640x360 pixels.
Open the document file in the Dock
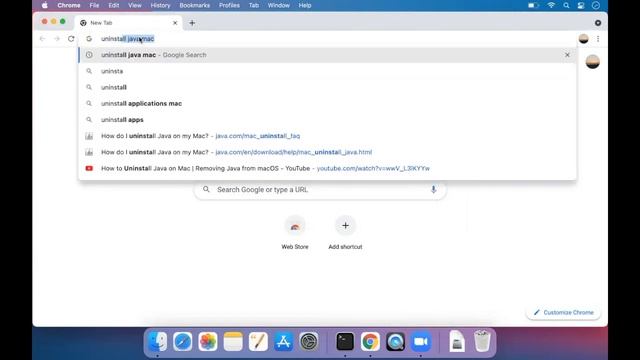pyautogui.click(x=457, y=341)
